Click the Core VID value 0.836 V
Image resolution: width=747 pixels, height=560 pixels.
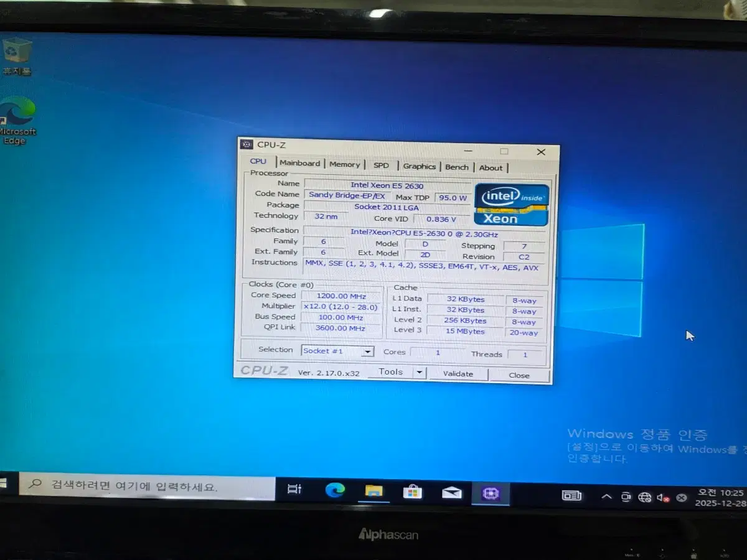tap(441, 219)
